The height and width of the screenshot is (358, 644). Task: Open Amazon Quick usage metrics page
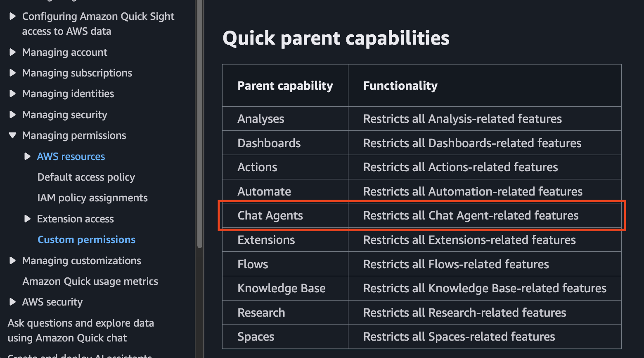pos(90,281)
